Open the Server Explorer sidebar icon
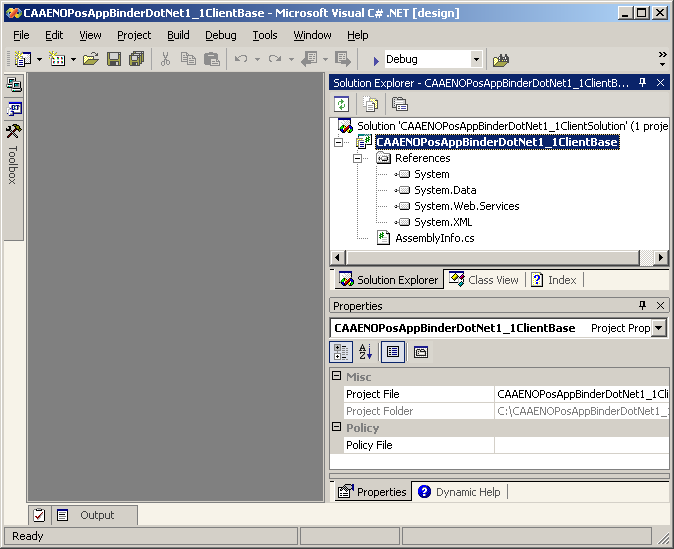This screenshot has width=674, height=549. point(14,85)
